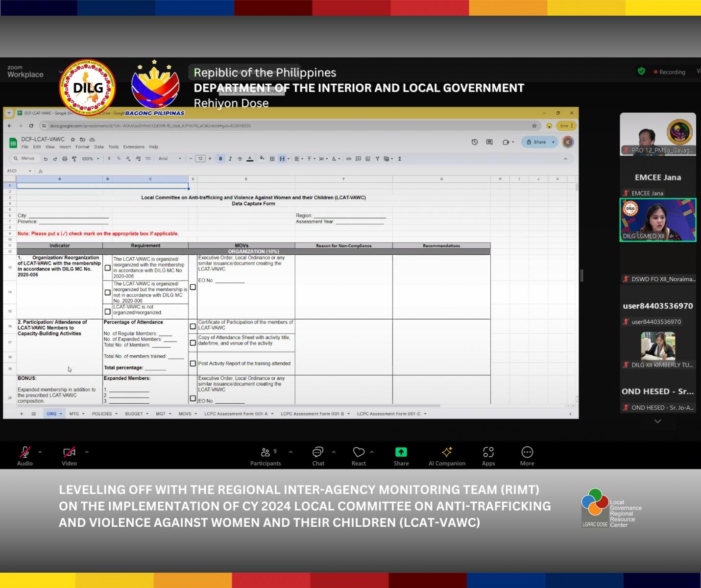This screenshot has width=701, height=588.
Task: Click the insert link icon
Action: (349, 159)
